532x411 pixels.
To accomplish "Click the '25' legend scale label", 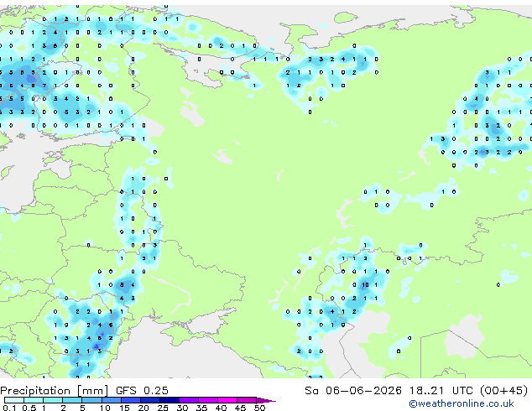I will (x=163, y=408).
